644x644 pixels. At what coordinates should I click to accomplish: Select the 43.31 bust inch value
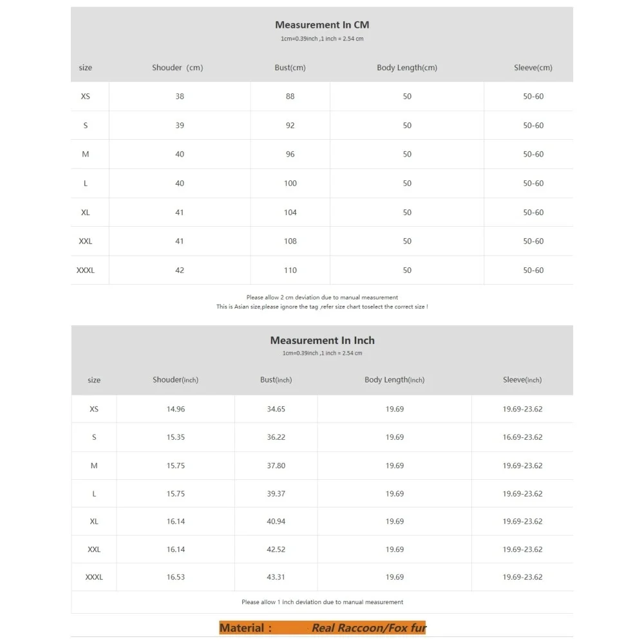[x=276, y=577]
